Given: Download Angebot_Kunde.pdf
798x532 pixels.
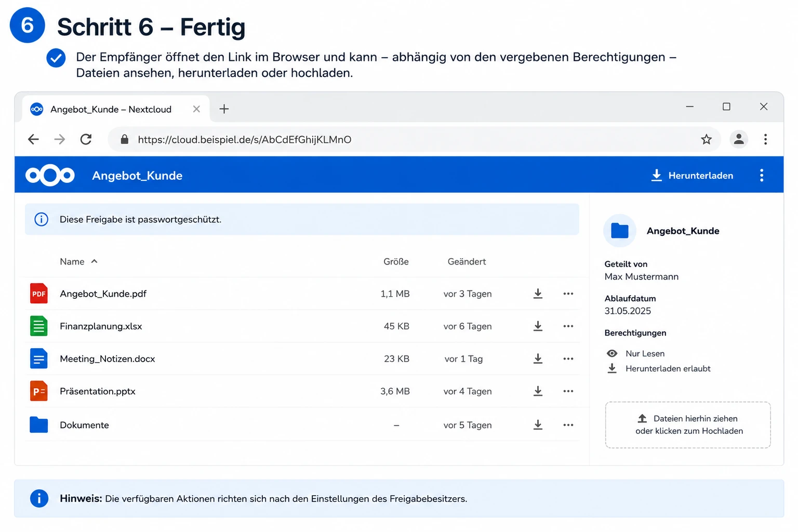Looking at the screenshot, I should pos(538,294).
